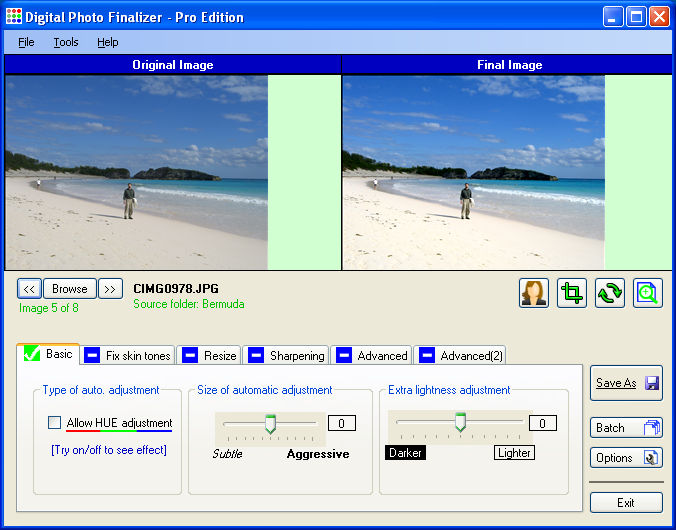Click the 'Image 5 of 8' text

[49, 308]
